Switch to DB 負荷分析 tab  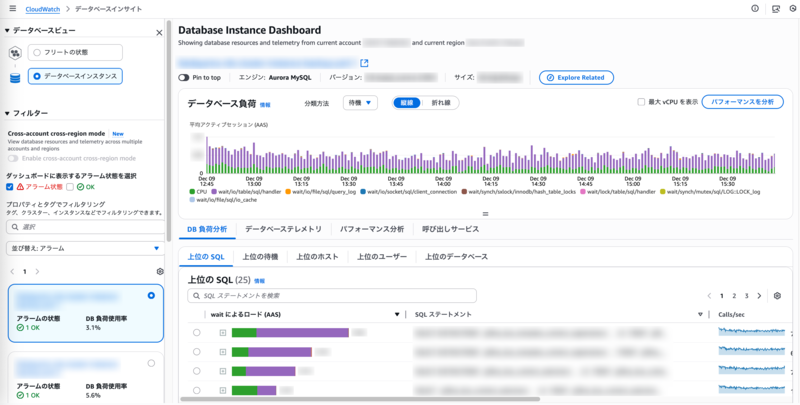click(x=207, y=230)
